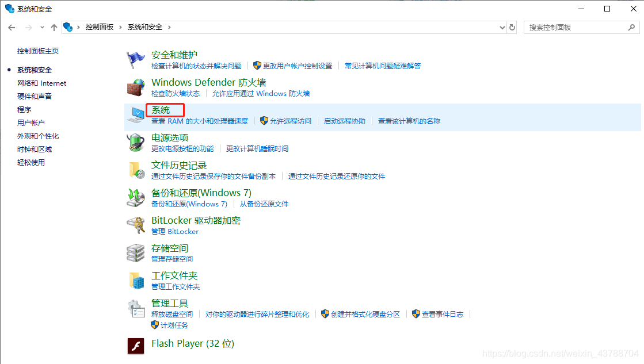The image size is (644, 364).
Task: Open 通过文件历史记录还原你的文件 link
Action: (x=336, y=177)
